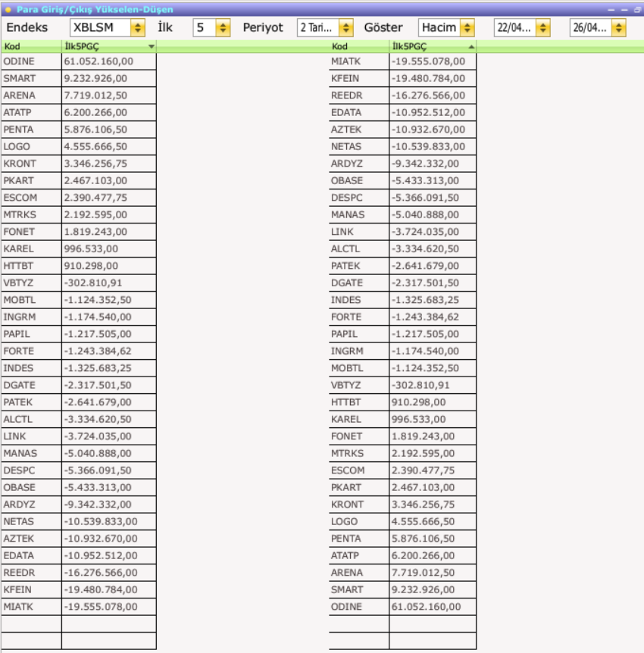This screenshot has width=644, height=653.
Task: Select PENTA row in left table
Action: point(79,130)
